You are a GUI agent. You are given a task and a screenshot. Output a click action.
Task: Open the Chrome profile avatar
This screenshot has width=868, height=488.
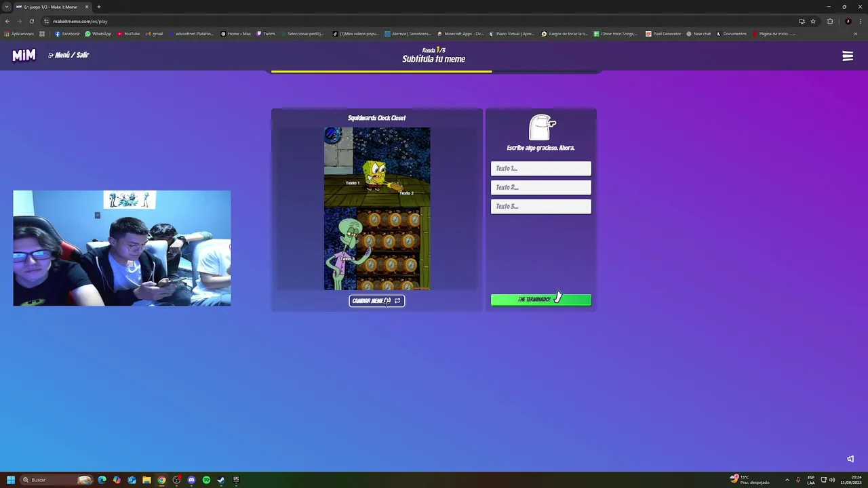[848, 21]
